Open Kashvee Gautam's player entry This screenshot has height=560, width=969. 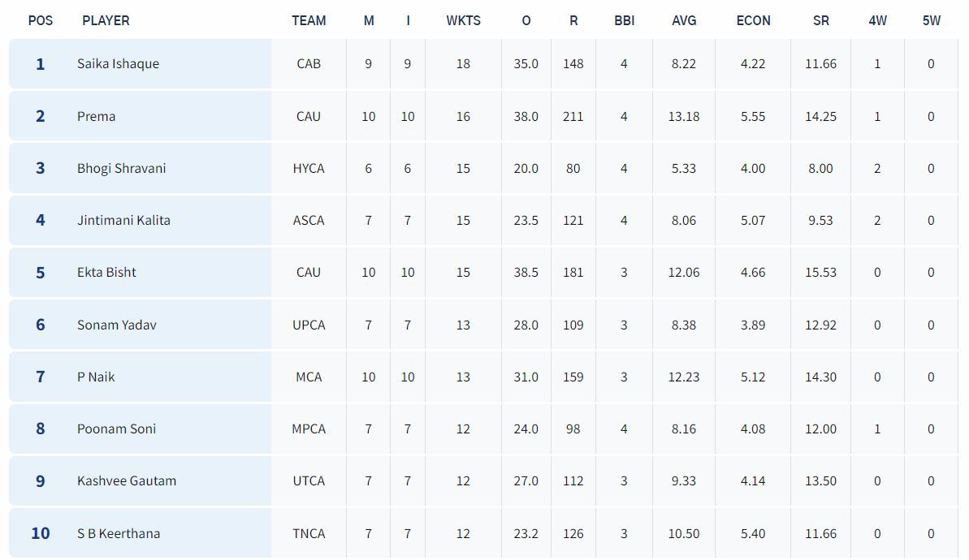coord(126,480)
